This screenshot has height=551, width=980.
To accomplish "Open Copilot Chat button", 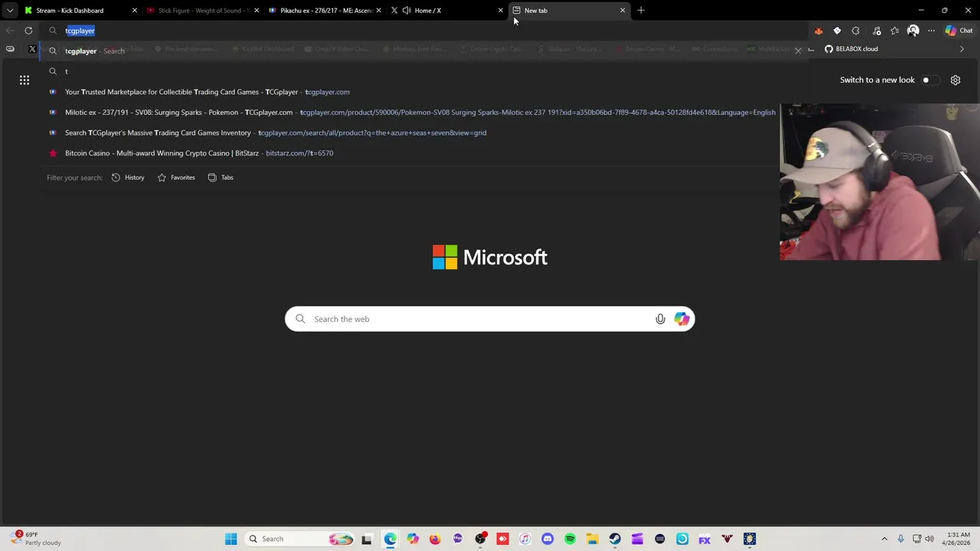I will pyautogui.click(x=959, y=31).
